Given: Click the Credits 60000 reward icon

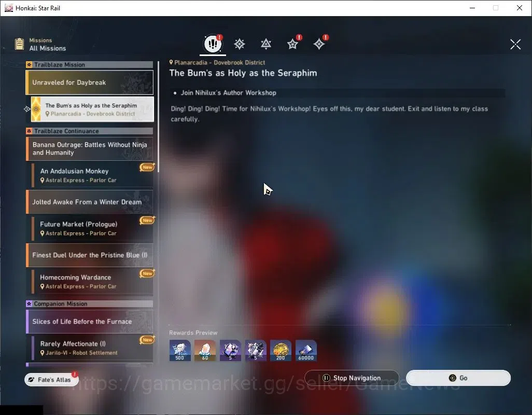Looking at the screenshot, I should click(x=306, y=351).
